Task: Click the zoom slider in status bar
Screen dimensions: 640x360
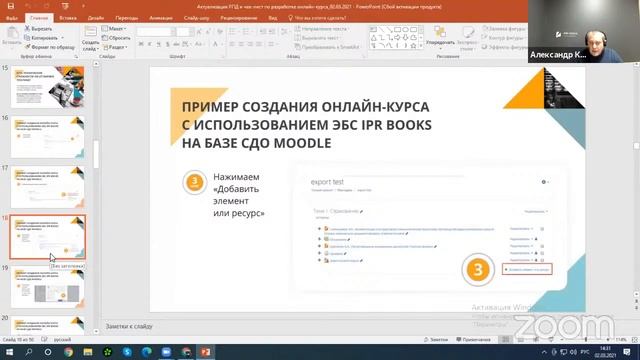Action: click(586, 340)
